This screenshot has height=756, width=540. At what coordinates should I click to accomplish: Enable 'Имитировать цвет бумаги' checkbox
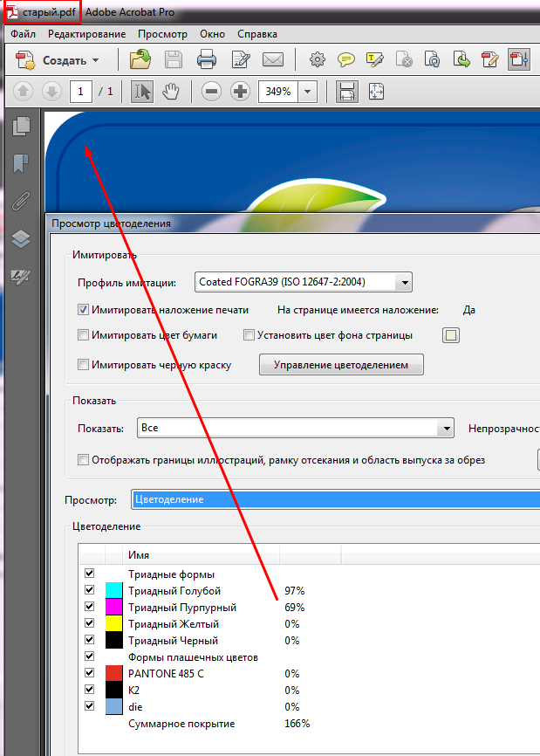pos(84,335)
